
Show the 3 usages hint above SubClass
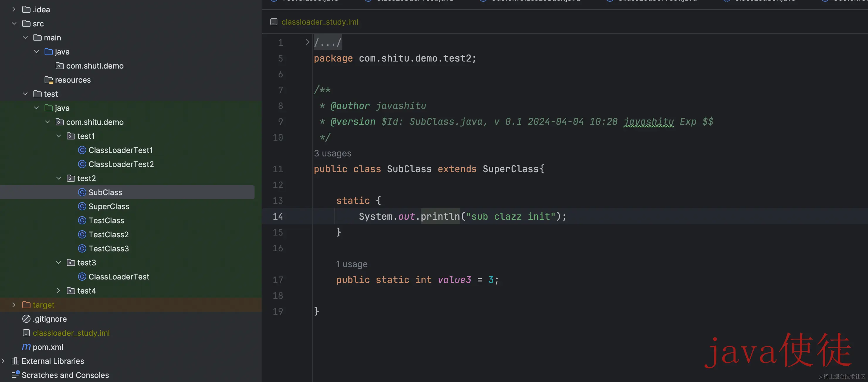(x=333, y=154)
